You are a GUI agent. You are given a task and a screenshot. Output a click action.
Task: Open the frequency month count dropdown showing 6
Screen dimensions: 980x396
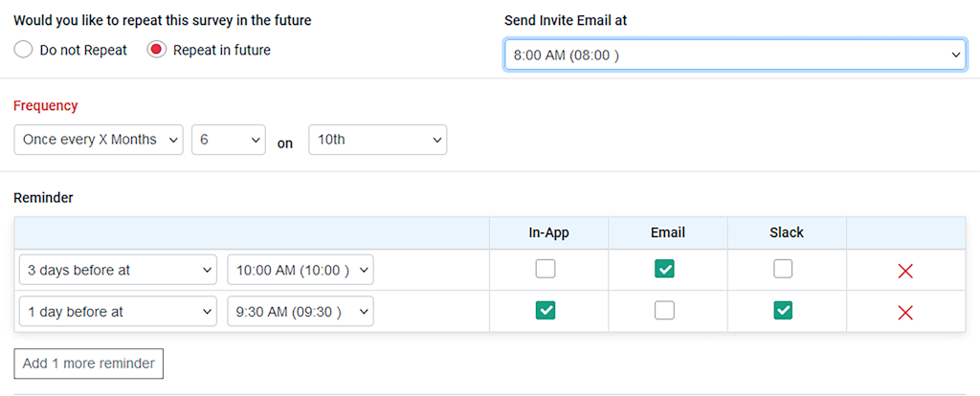[x=229, y=140]
